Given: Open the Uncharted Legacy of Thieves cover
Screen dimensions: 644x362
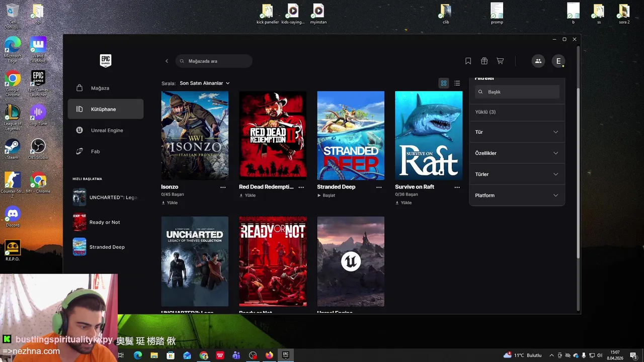Looking at the screenshot, I should coord(195,261).
